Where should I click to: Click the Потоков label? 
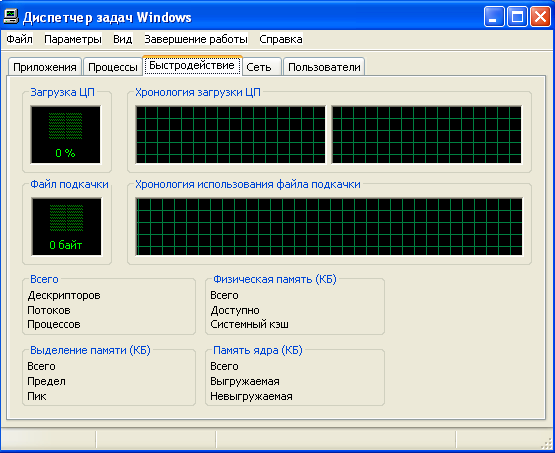click(x=49, y=310)
